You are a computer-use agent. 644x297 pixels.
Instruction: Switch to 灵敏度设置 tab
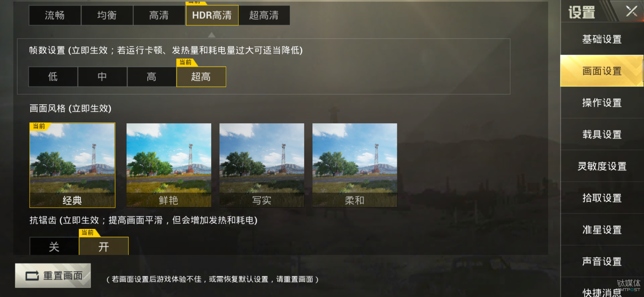pyautogui.click(x=602, y=166)
